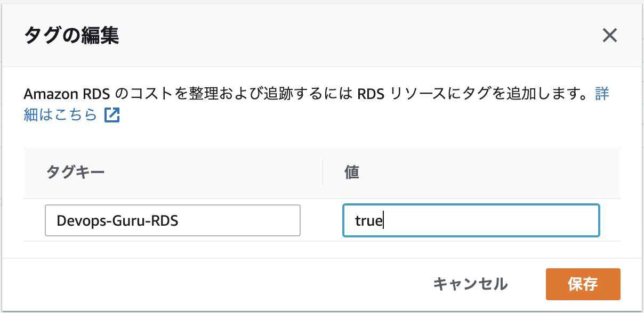Select the Devops-Guru-RDS tag key field
644x313 pixels.
tap(172, 220)
